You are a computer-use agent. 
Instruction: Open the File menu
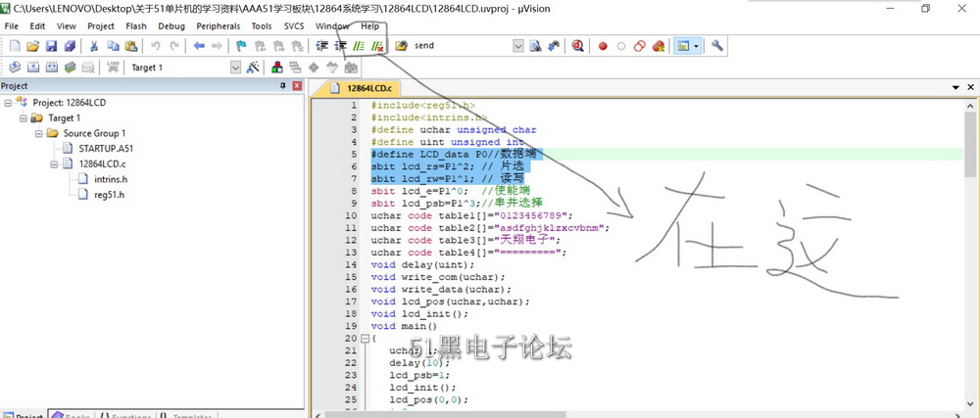pos(11,26)
